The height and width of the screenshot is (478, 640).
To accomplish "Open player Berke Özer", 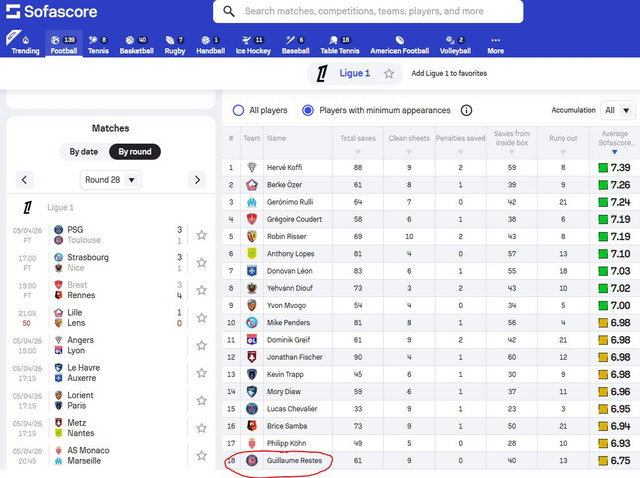I will click(x=284, y=185).
